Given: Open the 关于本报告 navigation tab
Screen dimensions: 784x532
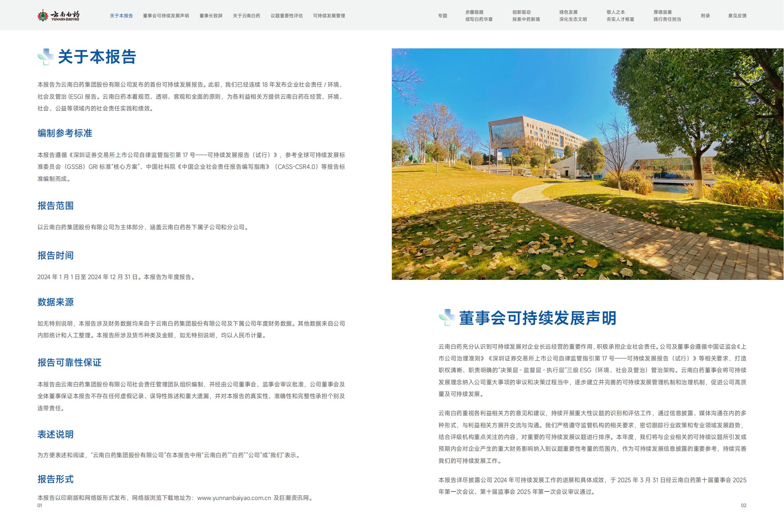Looking at the screenshot, I should [121, 16].
